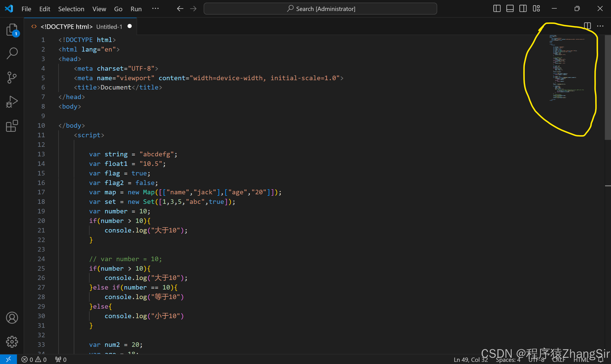Toggle the primary side bar layout icon
The image size is (611, 364).
497,9
